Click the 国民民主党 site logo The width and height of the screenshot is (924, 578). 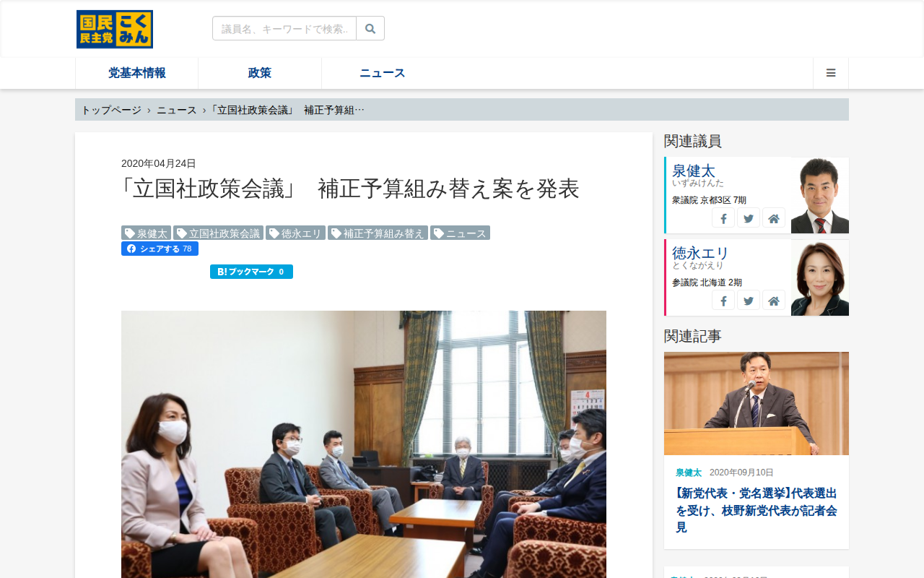[x=115, y=30]
